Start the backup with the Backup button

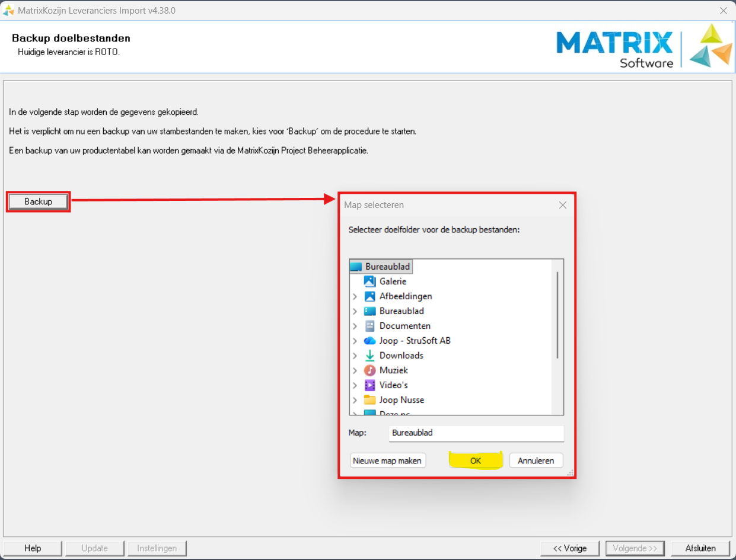[39, 201]
